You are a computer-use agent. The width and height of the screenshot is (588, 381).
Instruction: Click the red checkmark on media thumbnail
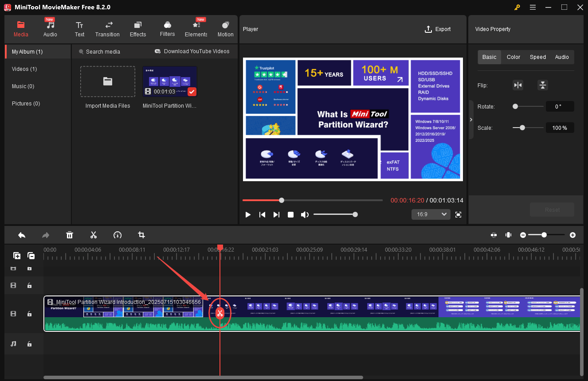coord(192,92)
